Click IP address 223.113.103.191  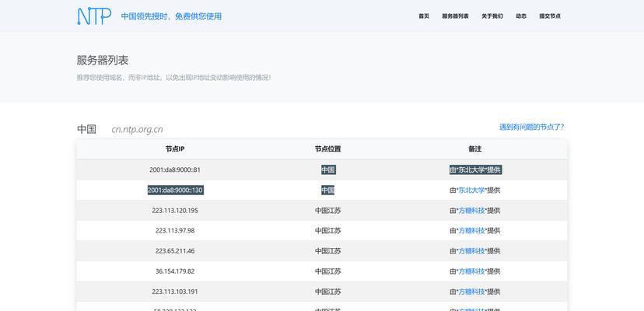(x=175, y=292)
